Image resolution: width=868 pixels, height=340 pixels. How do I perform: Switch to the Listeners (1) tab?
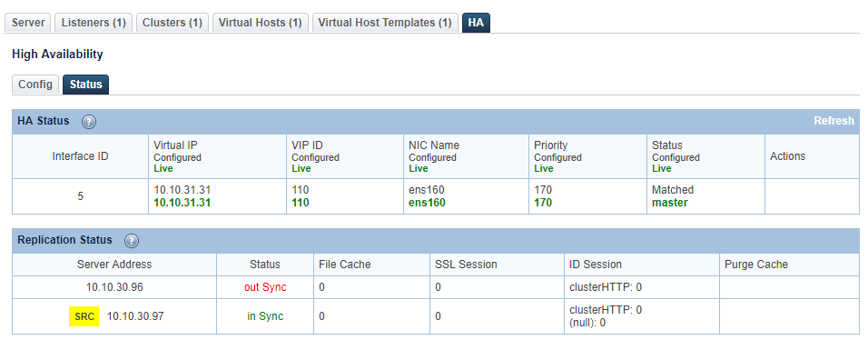tap(94, 23)
